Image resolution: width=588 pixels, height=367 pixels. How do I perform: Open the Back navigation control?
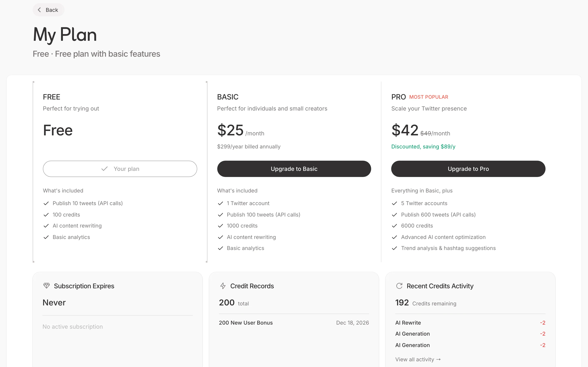click(48, 10)
